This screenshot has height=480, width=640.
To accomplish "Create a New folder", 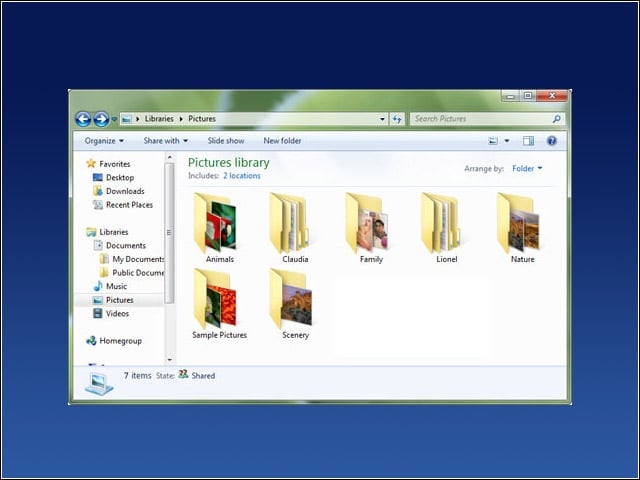I will (x=282, y=141).
